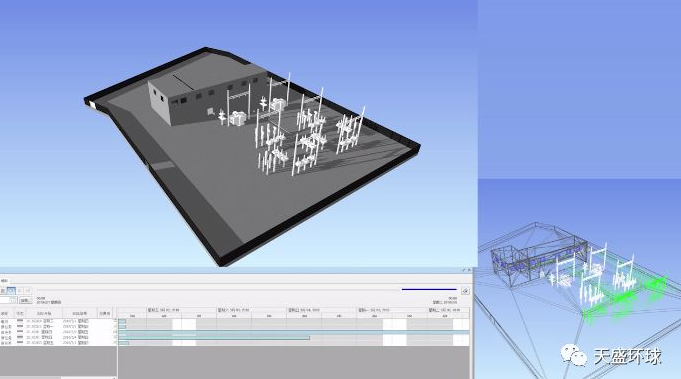The height and width of the screenshot is (379, 681).
Task: Click the playback button right of play
Action: point(20,290)
